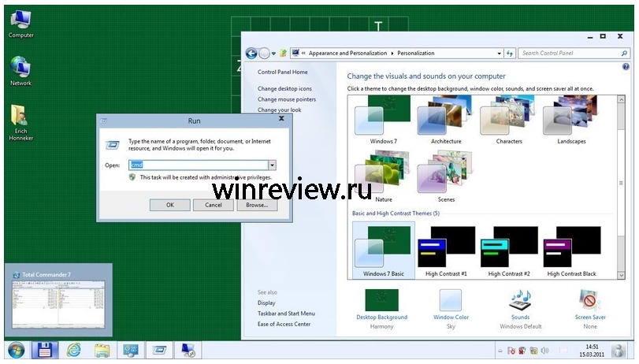The height and width of the screenshot is (364, 639).
Task: Close the Run dialog with X
Action: (x=281, y=119)
